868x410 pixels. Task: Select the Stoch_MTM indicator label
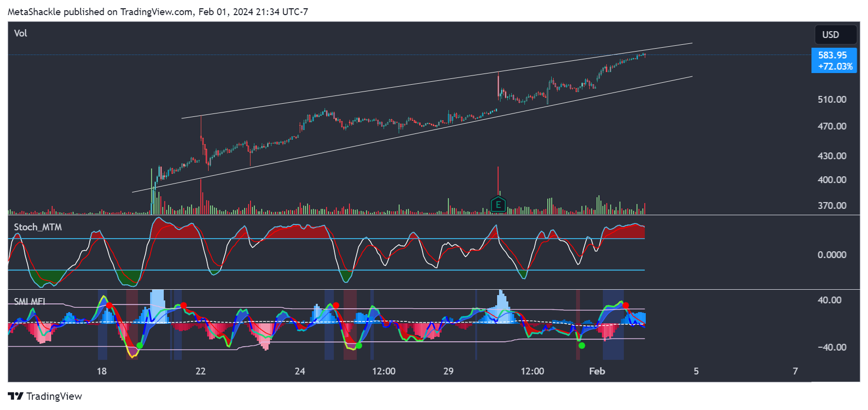tap(38, 227)
